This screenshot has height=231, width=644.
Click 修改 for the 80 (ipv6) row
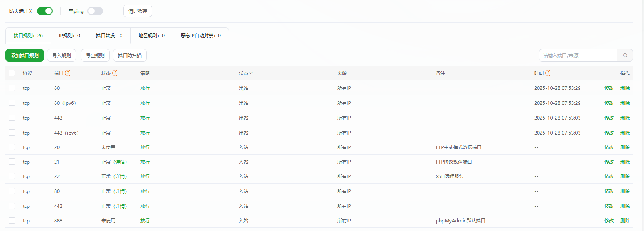[x=609, y=103]
